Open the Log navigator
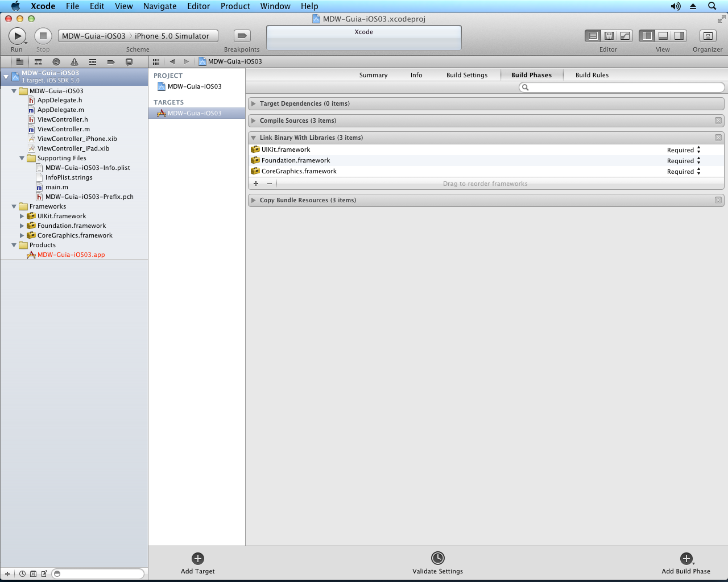This screenshot has height=582, width=728. point(129,62)
